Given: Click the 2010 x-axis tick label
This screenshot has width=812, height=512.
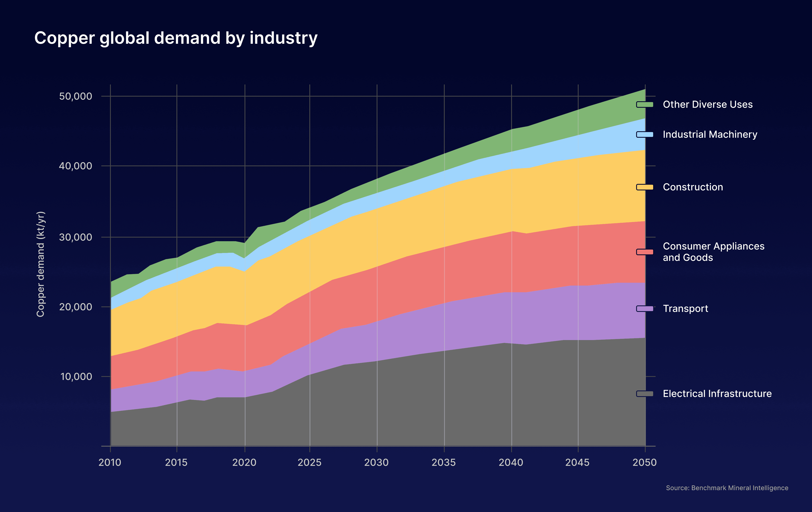Looking at the screenshot, I should tap(110, 462).
